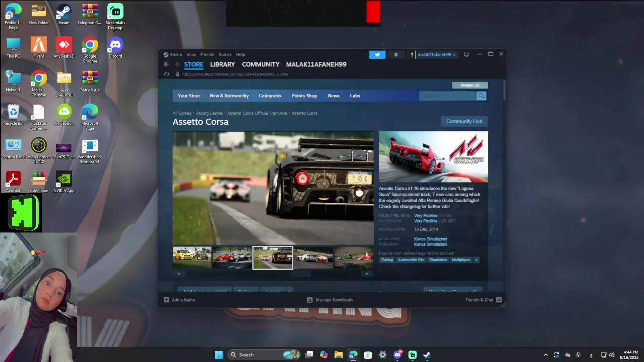Open the Windows Start menu
The height and width of the screenshot is (362, 644).
[x=219, y=355]
